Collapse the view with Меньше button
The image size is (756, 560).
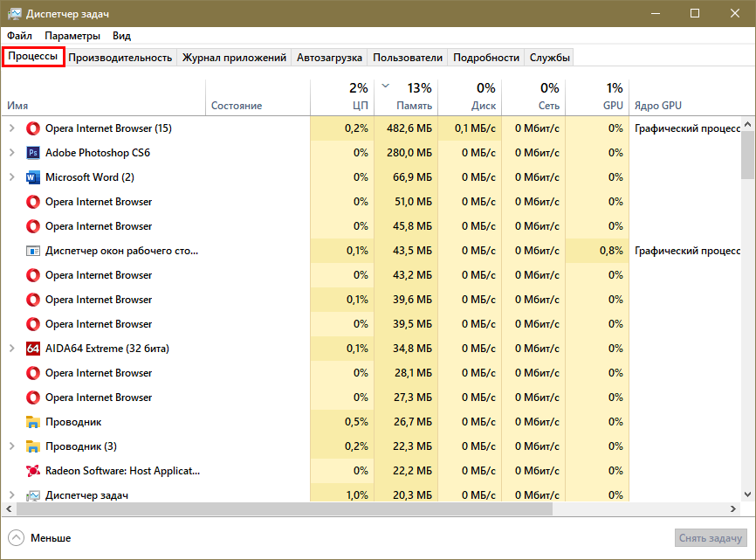(x=39, y=538)
